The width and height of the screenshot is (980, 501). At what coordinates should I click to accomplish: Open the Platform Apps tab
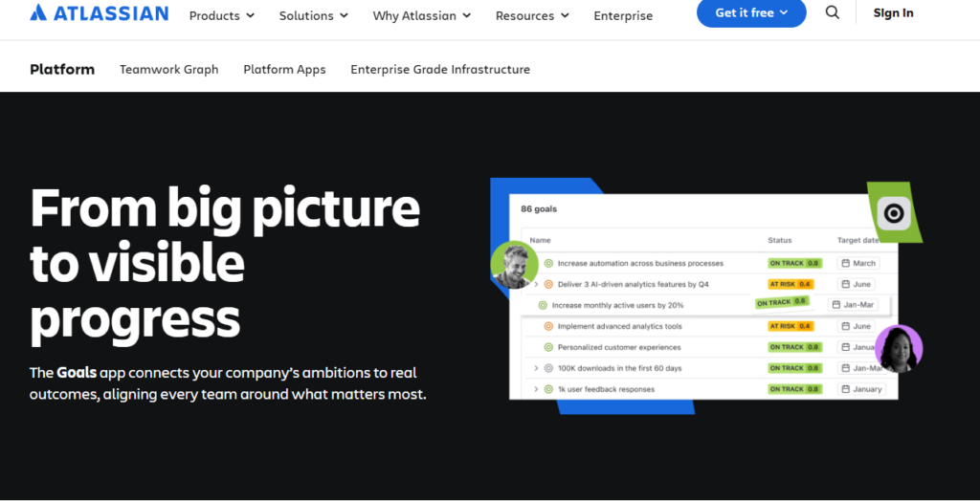pyautogui.click(x=284, y=70)
